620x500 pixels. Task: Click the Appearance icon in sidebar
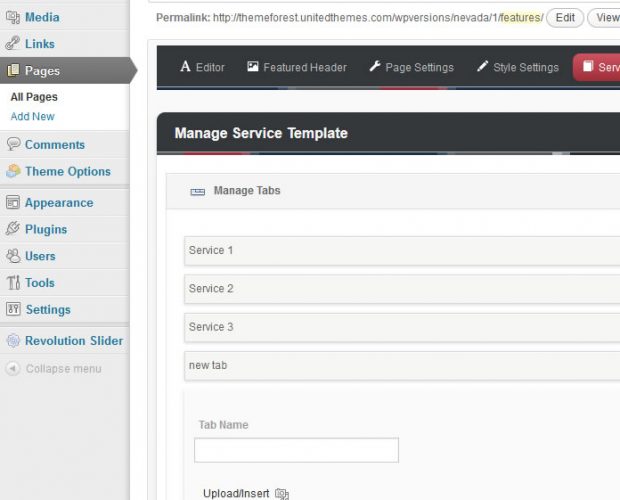13,202
